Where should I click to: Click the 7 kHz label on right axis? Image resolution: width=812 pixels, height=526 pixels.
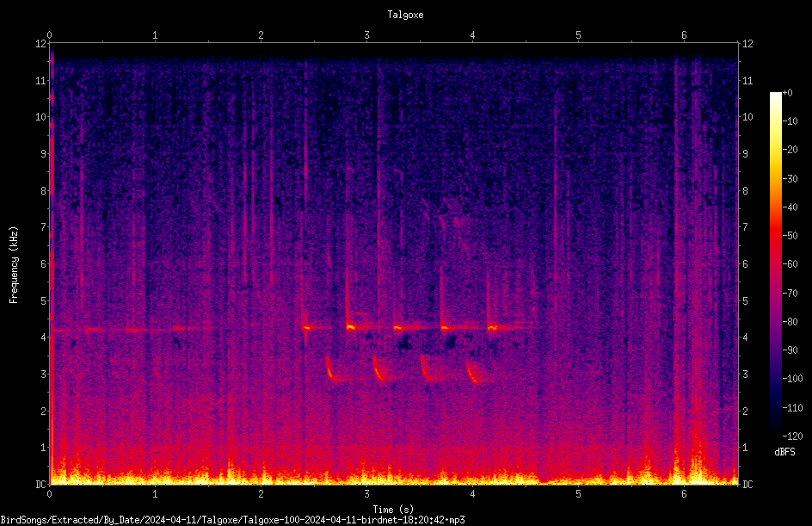[x=746, y=227]
